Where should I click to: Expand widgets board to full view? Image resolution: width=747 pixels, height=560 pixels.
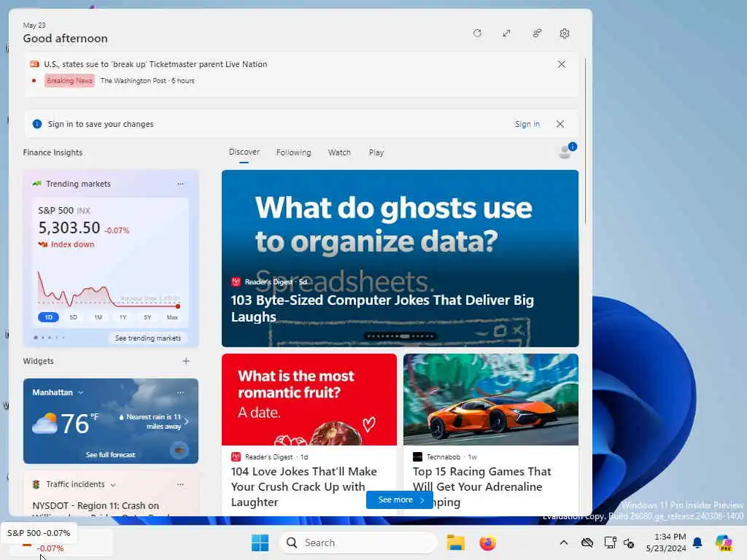click(x=506, y=34)
